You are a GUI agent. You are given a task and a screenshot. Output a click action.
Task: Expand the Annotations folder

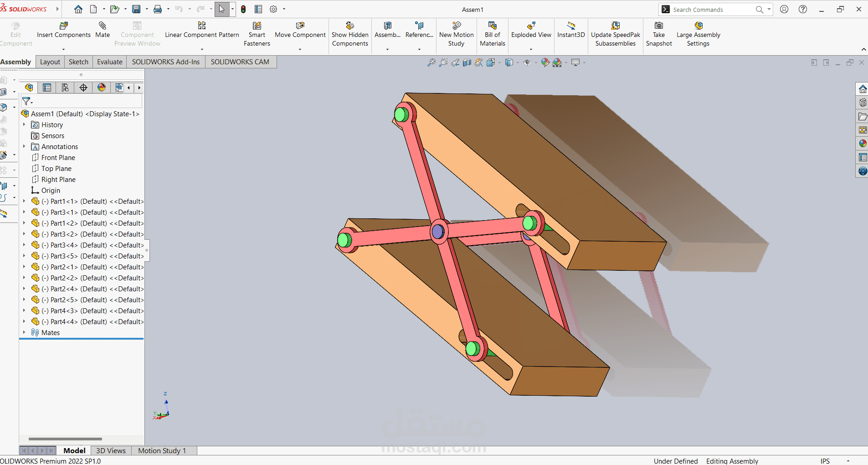[x=24, y=146]
